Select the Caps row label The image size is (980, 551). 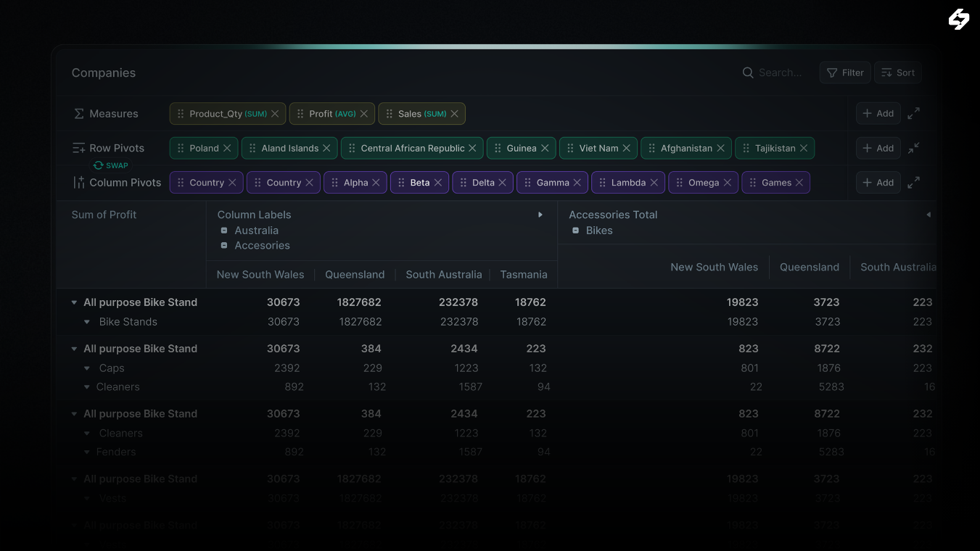[112, 368]
